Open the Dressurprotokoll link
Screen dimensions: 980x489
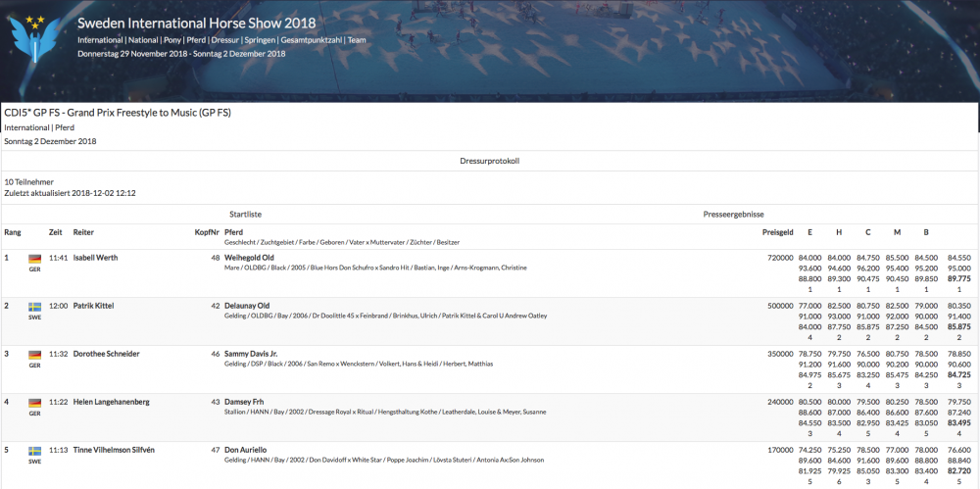(x=489, y=160)
